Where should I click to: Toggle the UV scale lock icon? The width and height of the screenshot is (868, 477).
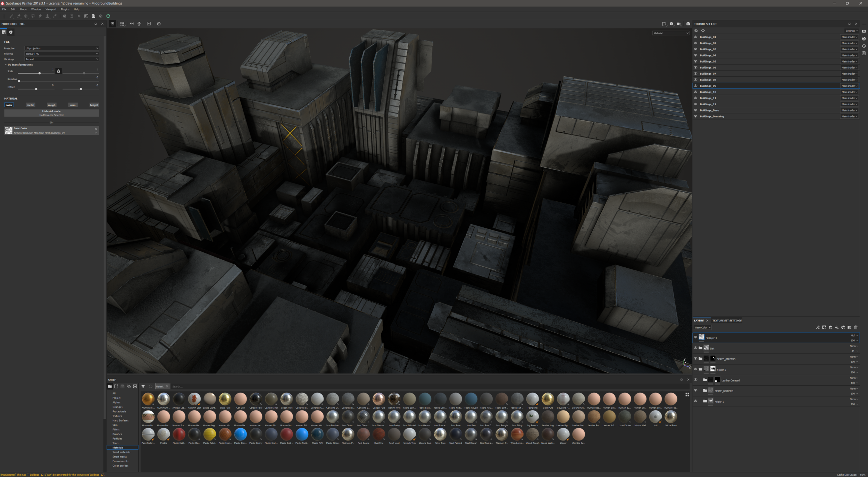(x=58, y=71)
